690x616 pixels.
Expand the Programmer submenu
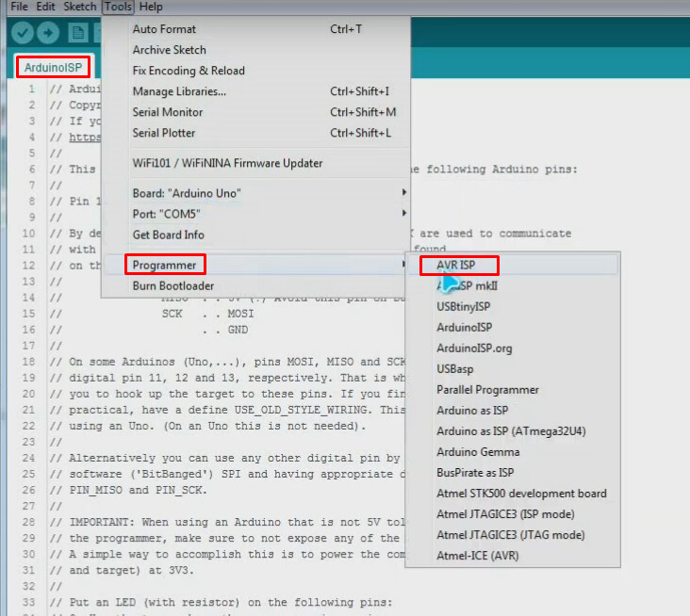[255, 265]
